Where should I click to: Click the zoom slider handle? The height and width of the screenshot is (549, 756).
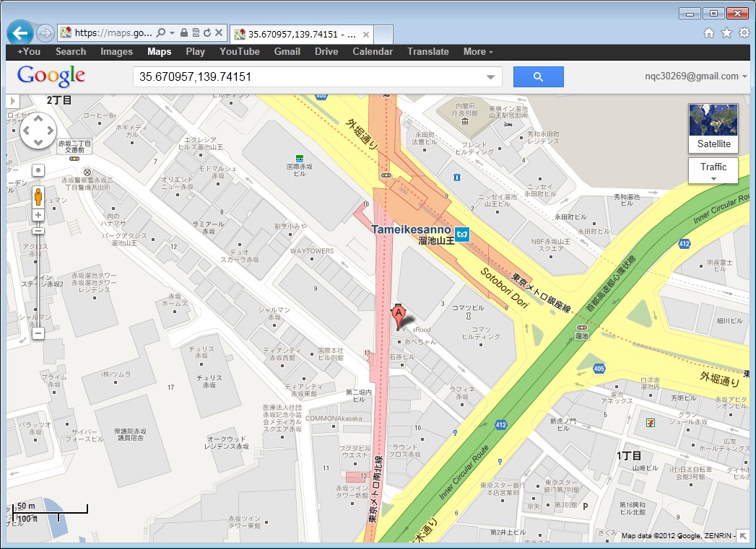pos(38,231)
